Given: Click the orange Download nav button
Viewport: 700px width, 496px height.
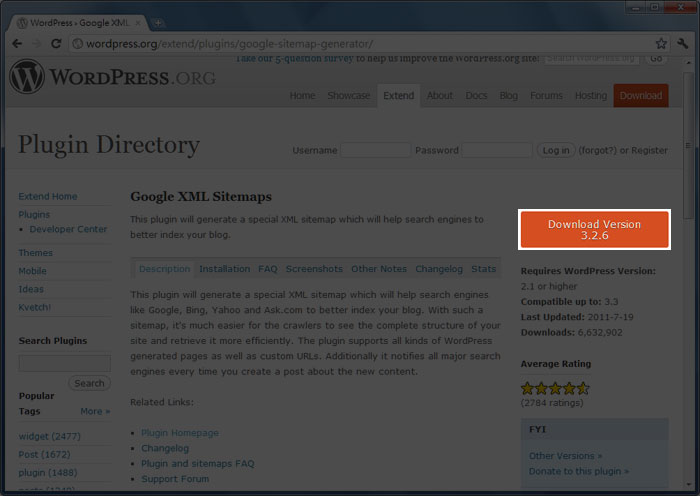Looking at the screenshot, I should coord(641,96).
